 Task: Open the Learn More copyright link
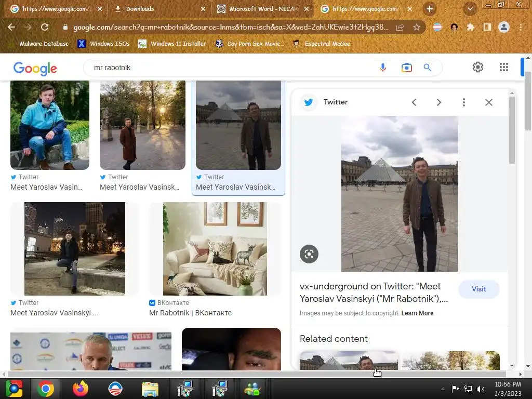click(x=417, y=313)
